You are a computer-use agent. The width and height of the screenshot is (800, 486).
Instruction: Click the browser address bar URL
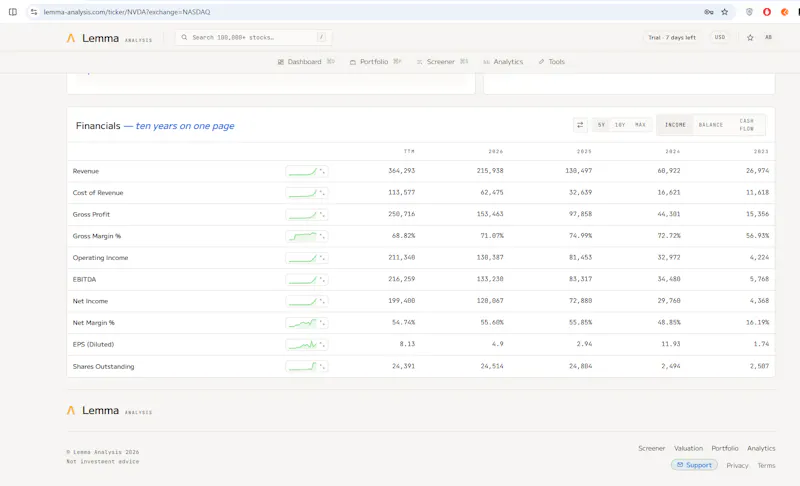pyautogui.click(x=127, y=12)
